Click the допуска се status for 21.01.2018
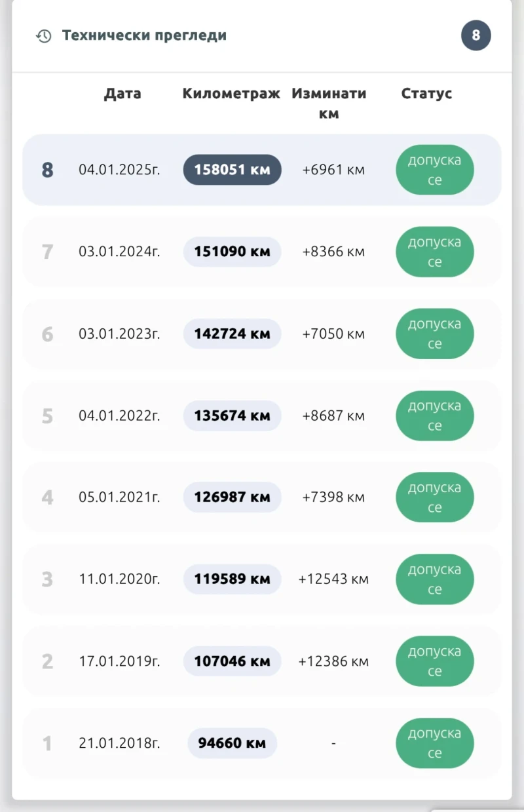The width and height of the screenshot is (524, 812). (434, 744)
